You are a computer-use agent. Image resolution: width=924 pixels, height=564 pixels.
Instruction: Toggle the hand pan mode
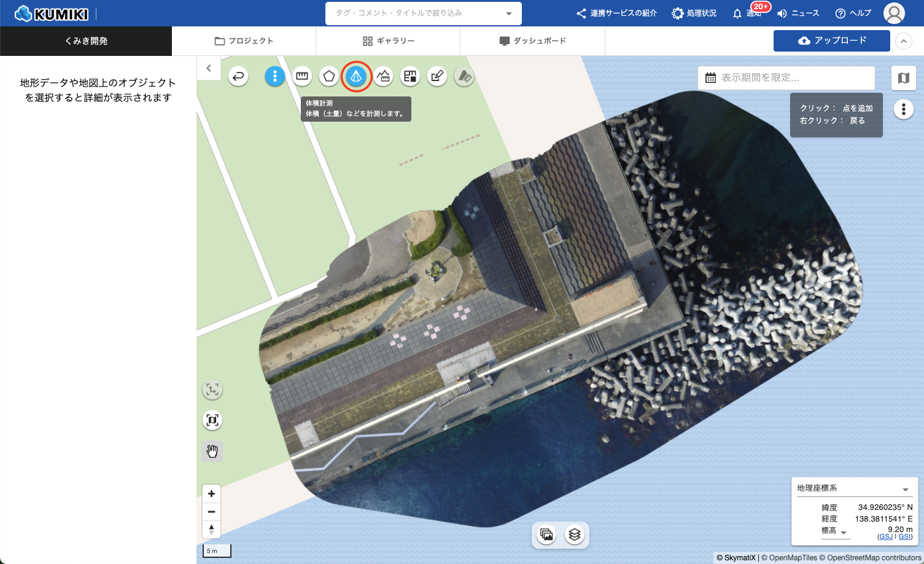pyautogui.click(x=212, y=452)
